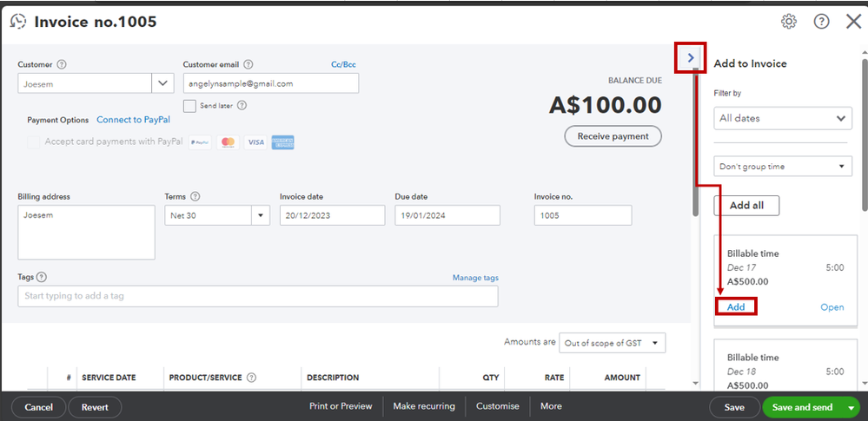Open the settings gear icon
The width and height of the screenshot is (868, 421).
(x=788, y=22)
